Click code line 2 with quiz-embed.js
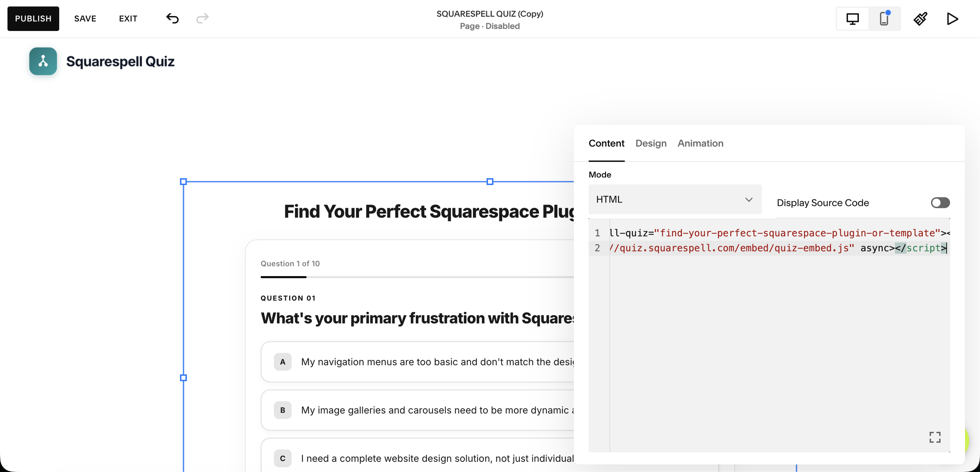This screenshot has width=980, height=472. pyautogui.click(x=779, y=248)
